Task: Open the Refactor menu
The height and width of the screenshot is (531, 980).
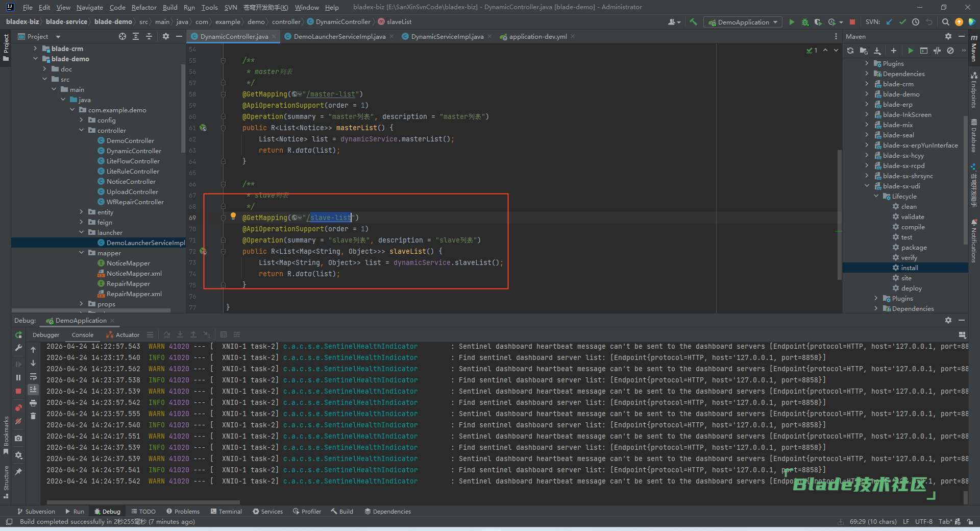Action: point(144,7)
